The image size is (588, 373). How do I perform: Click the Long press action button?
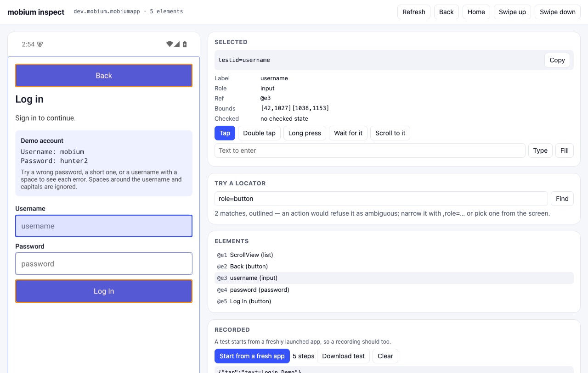(305, 133)
